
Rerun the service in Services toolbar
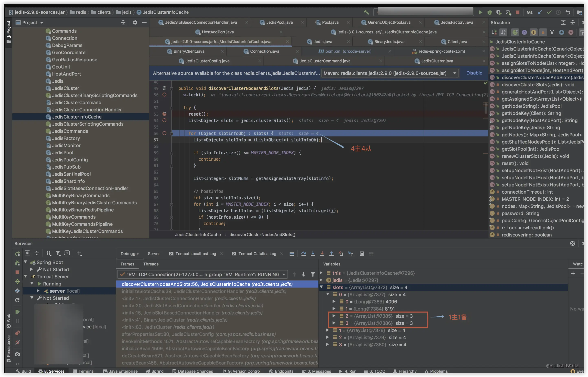(17, 254)
